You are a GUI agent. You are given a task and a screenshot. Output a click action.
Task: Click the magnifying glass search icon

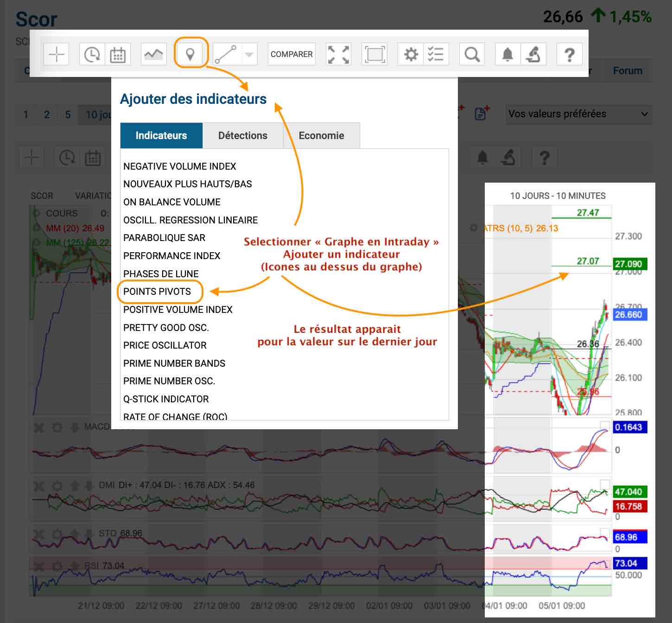tap(472, 54)
